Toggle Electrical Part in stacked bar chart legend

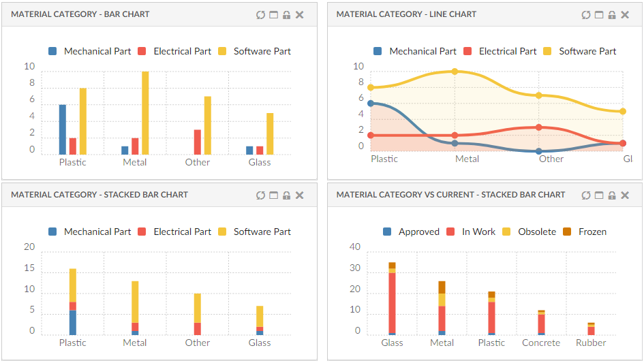pos(182,232)
